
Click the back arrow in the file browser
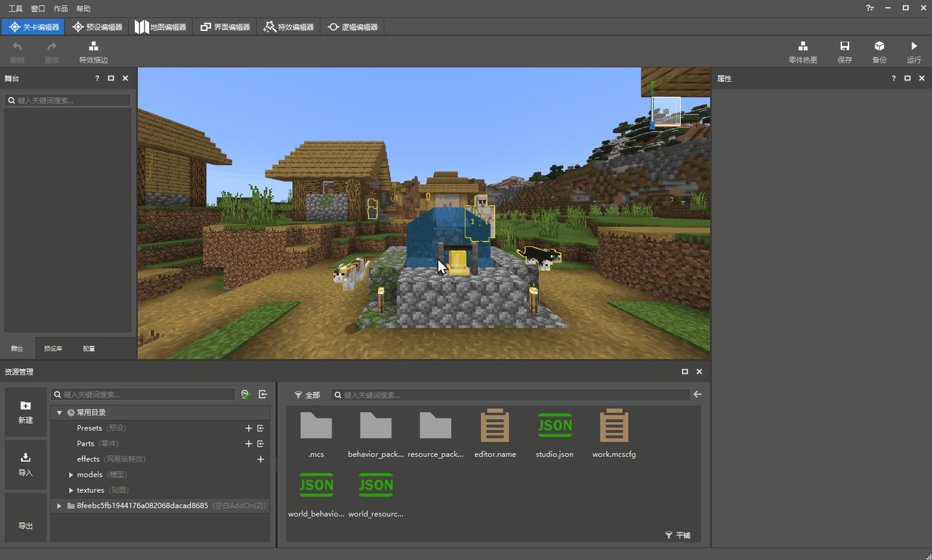click(x=698, y=394)
